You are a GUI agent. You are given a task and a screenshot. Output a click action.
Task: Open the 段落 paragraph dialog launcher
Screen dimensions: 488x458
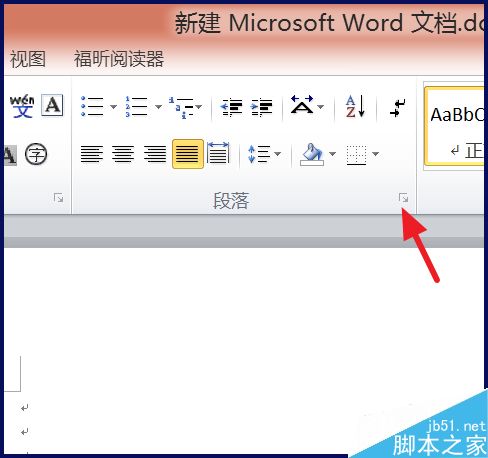[x=403, y=198]
